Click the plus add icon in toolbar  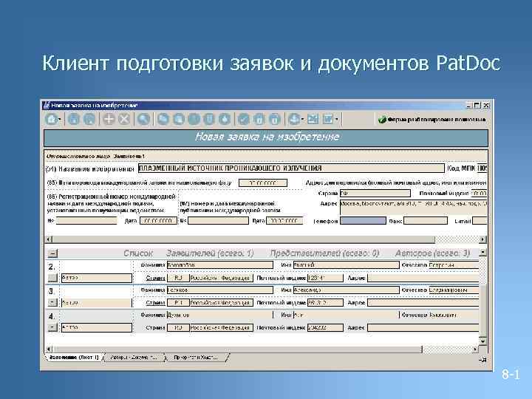tap(109, 120)
